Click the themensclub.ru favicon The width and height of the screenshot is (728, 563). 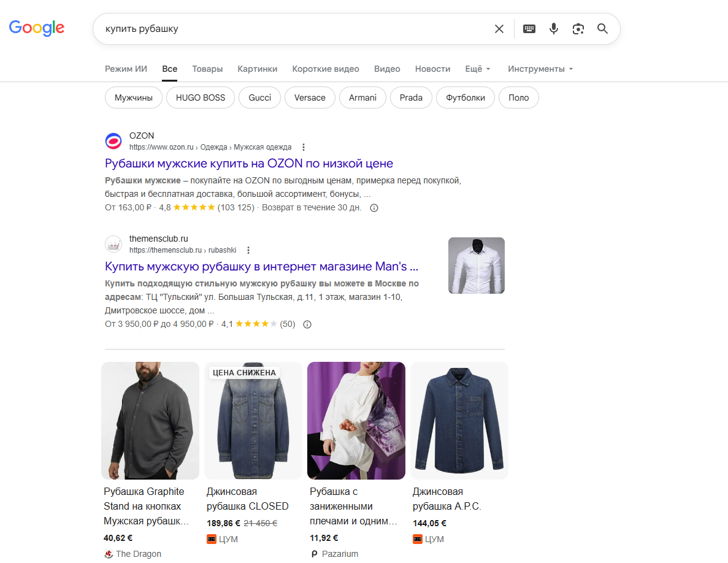113,243
